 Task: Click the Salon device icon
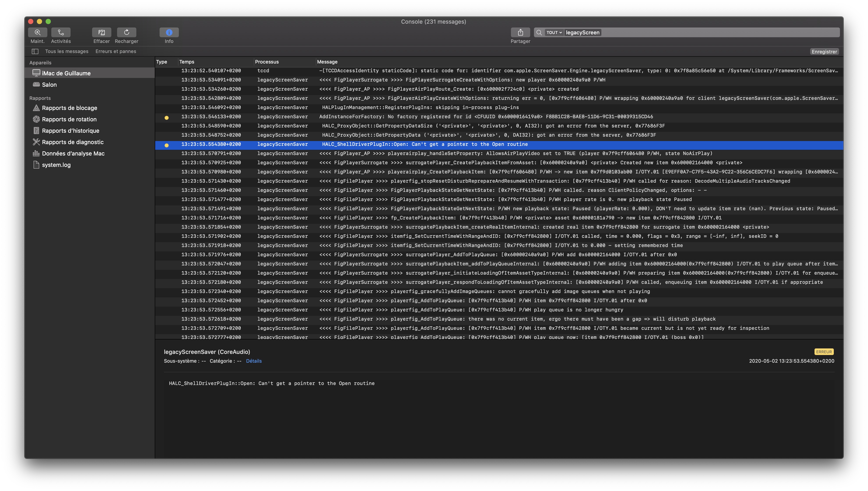click(36, 84)
